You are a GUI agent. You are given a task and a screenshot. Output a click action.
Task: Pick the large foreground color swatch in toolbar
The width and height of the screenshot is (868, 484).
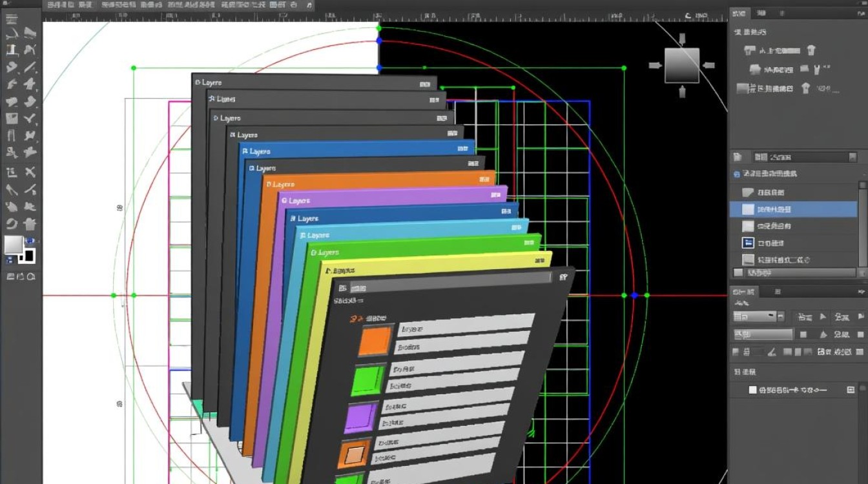(x=14, y=245)
